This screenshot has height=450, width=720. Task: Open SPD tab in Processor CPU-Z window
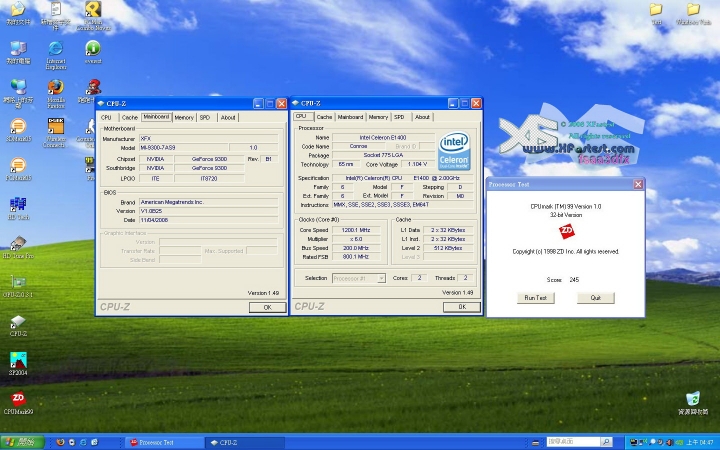399,117
